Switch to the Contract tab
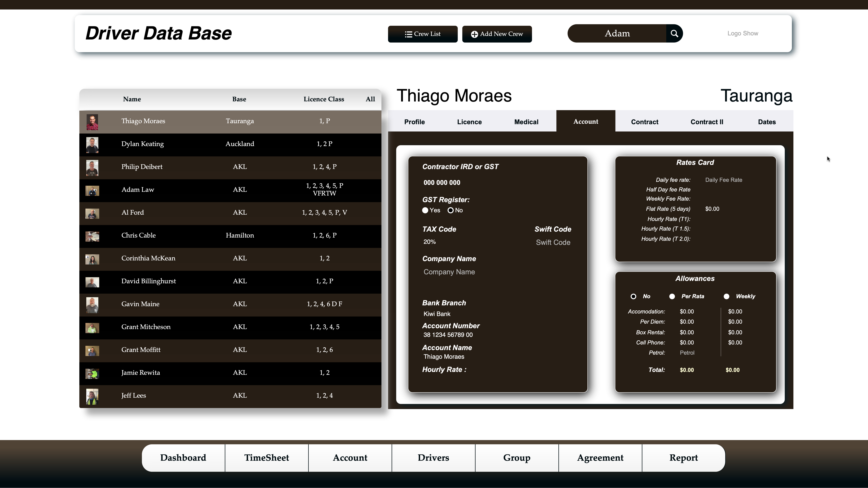This screenshot has height=488, width=868. [645, 122]
